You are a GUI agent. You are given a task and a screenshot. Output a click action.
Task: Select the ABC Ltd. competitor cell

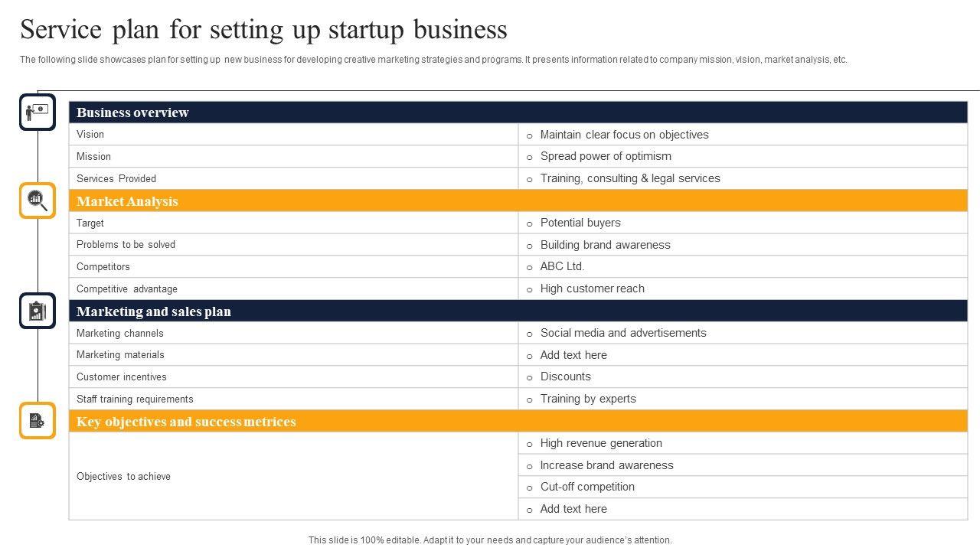[562, 266]
